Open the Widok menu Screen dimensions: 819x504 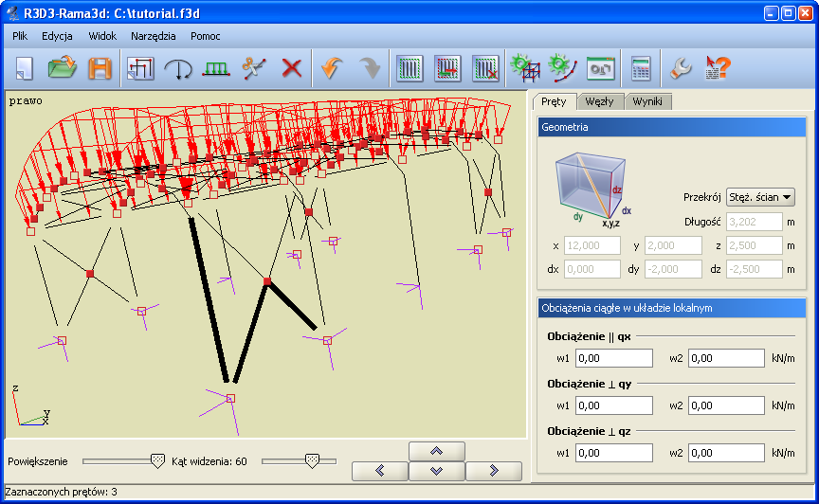click(x=102, y=36)
